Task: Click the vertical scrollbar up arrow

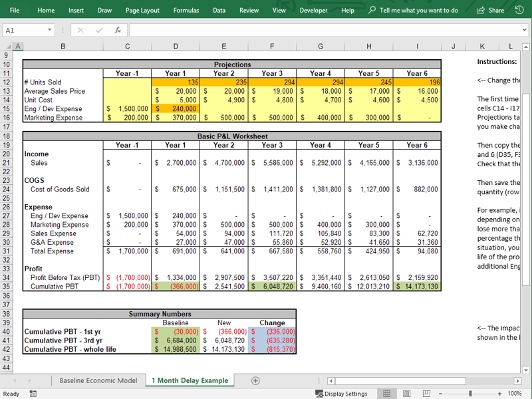Action: pyautogui.click(x=525, y=47)
